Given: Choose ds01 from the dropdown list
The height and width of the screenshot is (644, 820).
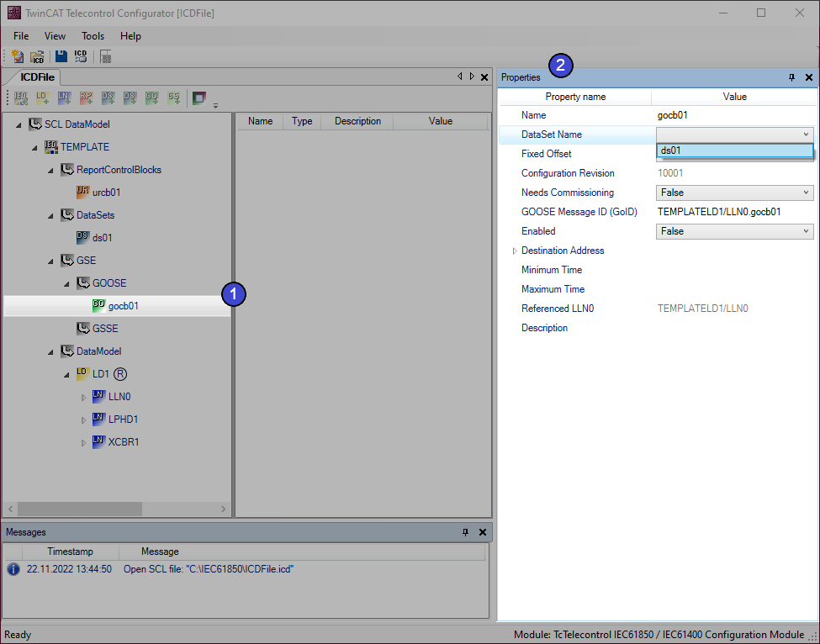Looking at the screenshot, I should pos(734,150).
